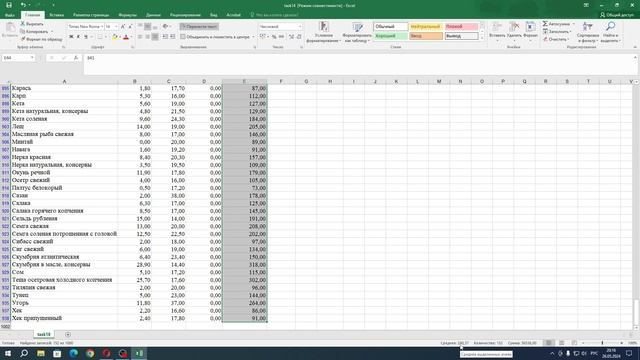The image size is (640, 360).
Task: Click the Общий доступ share button
Action: click(x=616, y=15)
